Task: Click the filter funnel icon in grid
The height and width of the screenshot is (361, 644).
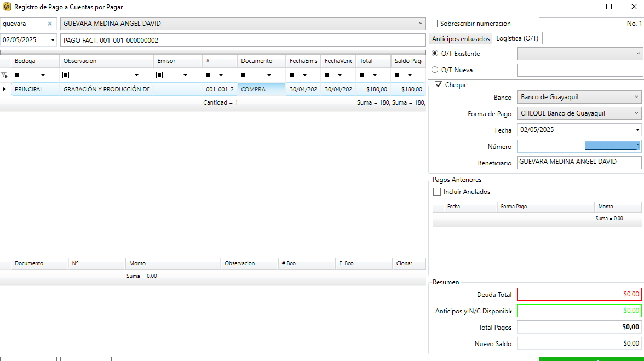Action: coord(4,75)
